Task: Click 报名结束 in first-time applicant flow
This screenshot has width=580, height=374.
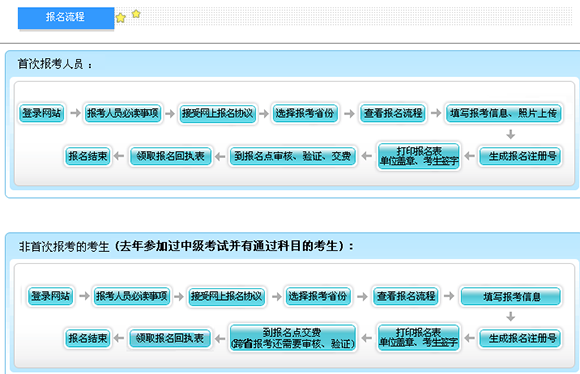Action: (x=88, y=156)
